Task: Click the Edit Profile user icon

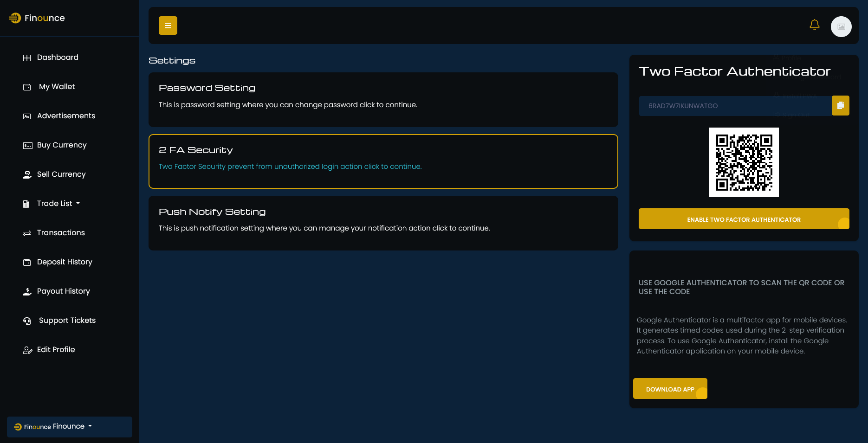Action: point(27,350)
